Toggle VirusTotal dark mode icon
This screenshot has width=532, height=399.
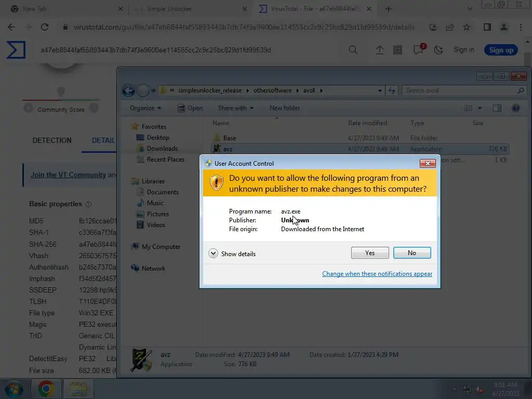(438, 50)
